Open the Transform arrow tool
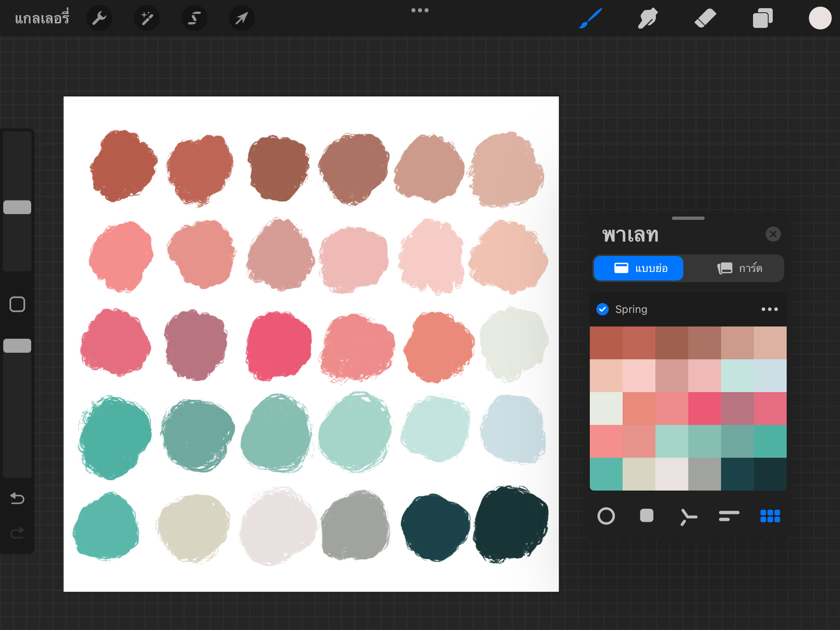Image resolution: width=840 pixels, height=630 pixels. click(241, 18)
